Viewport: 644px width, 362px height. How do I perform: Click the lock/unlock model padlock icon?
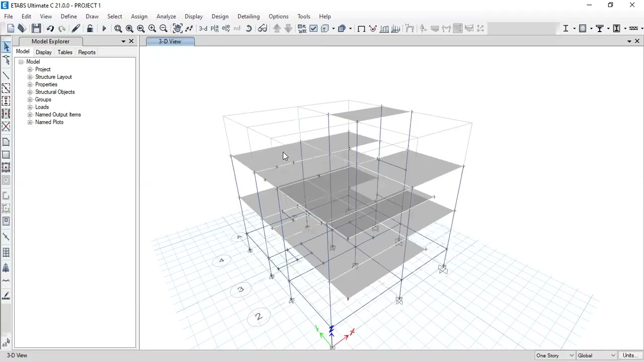90,29
